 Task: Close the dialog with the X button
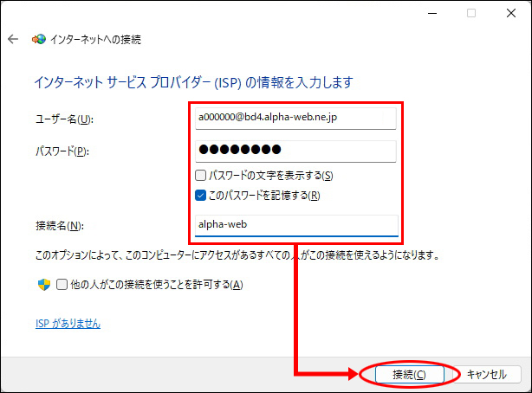coord(511,13)
